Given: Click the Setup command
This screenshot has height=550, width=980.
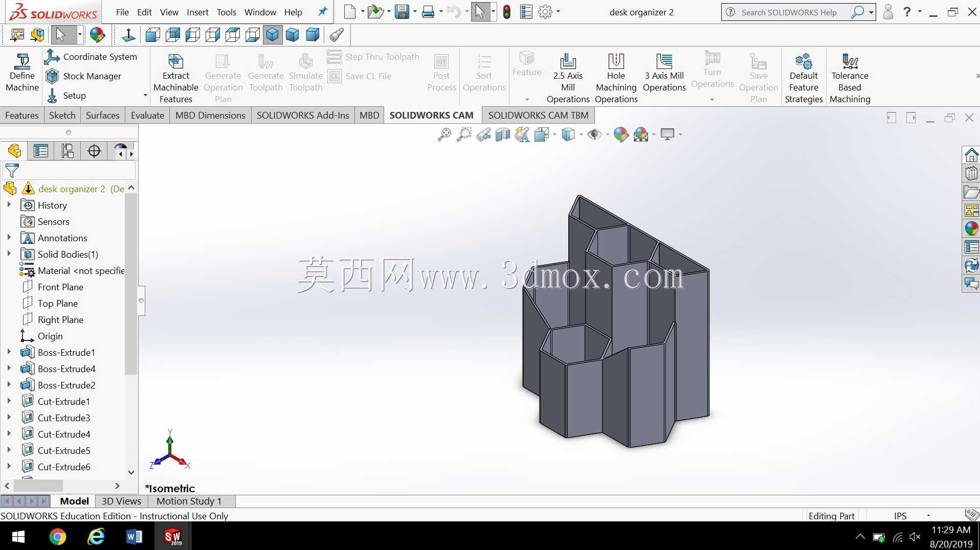Looking at the screenshot, I should point(67,96).
